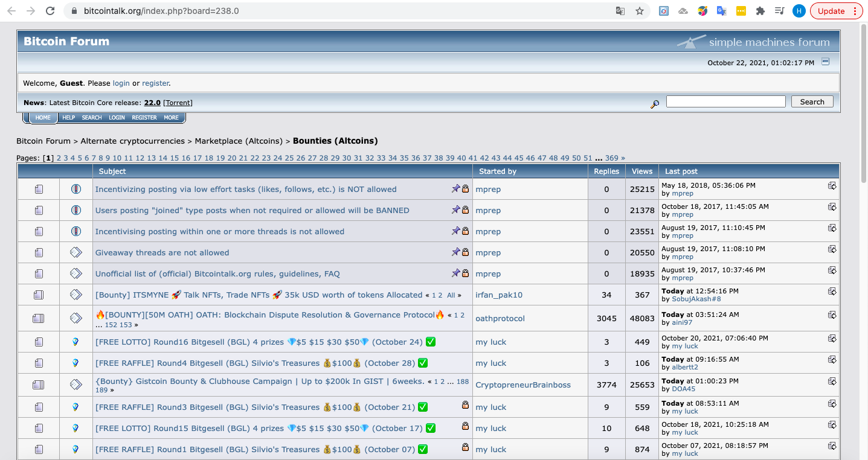Sort threads by Replies column header
Viewport: 868px width, 460px height.
(x=606, y=171)
